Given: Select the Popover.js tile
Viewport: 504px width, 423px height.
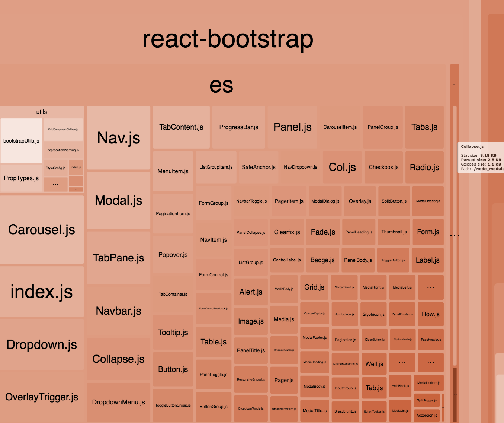Looking at the screenshot, I should tap(173, 255).
